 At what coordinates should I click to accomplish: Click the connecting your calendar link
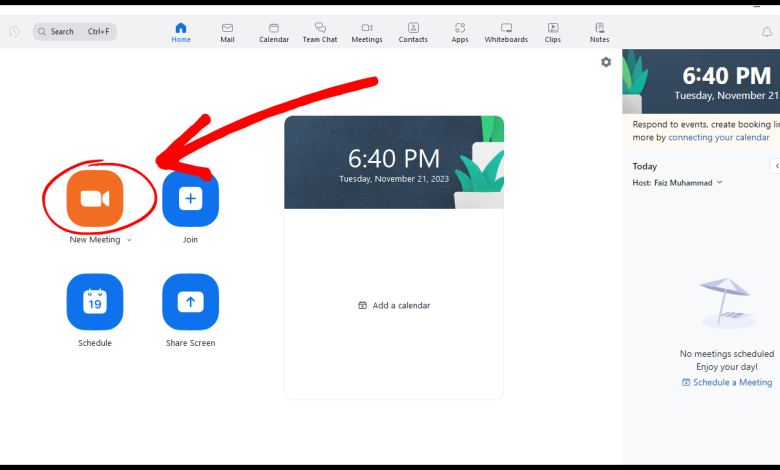(x=718, y=137)
